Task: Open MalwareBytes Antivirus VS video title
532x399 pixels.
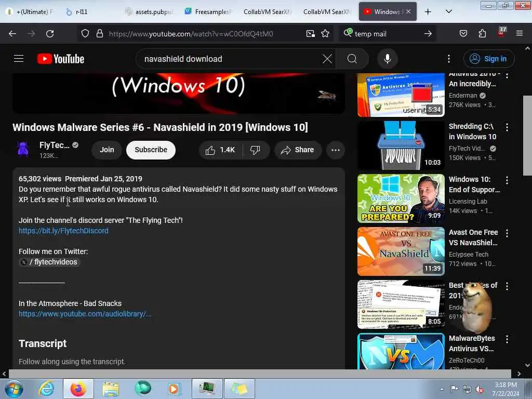Action: pos(472,343)
